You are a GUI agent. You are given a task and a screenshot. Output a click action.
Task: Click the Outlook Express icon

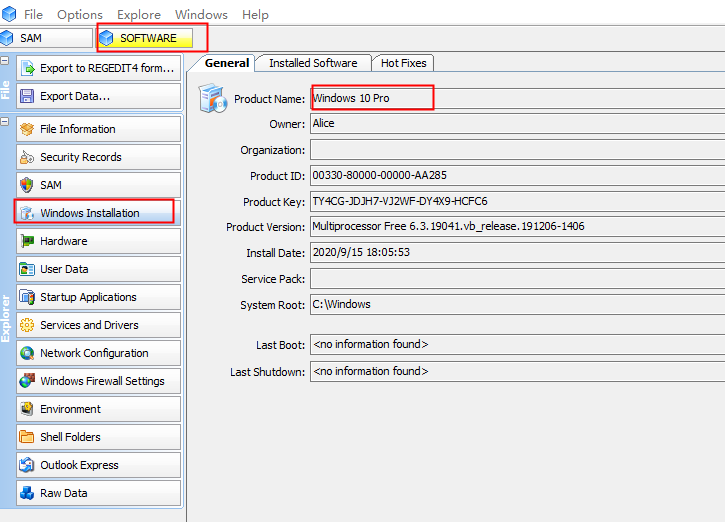point(27,465)
